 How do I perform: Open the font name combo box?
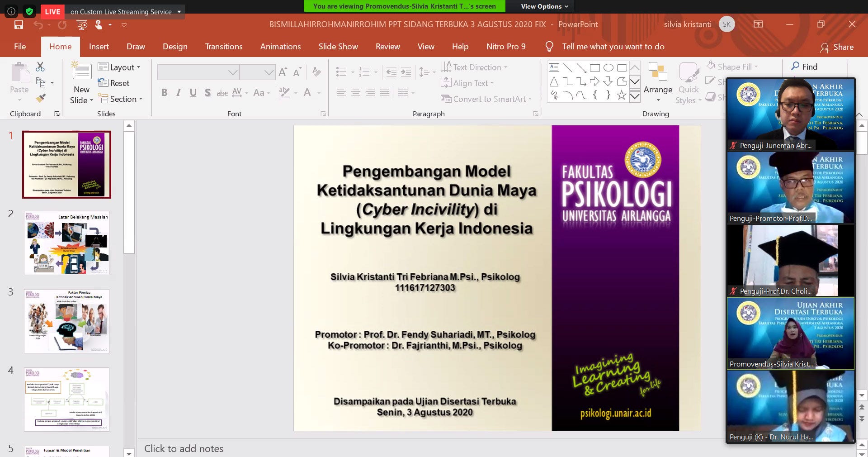click(x=198, y=72)
